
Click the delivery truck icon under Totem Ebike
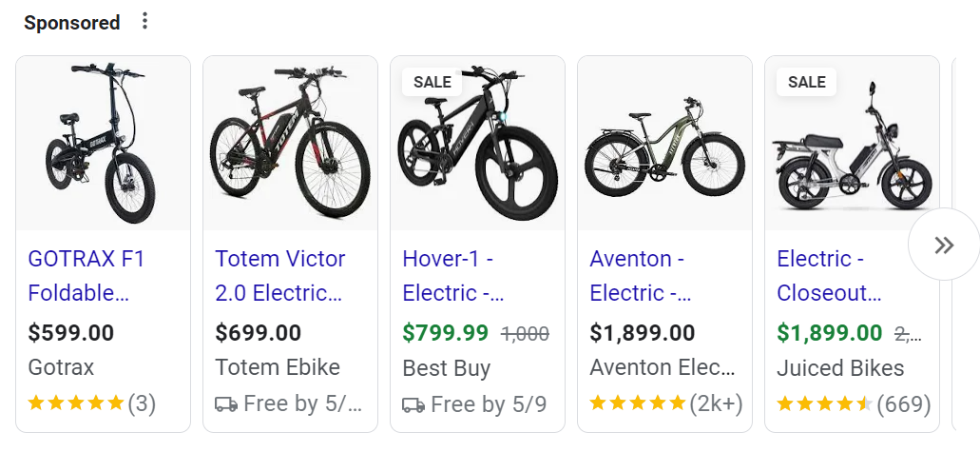(x=226, y=404)
